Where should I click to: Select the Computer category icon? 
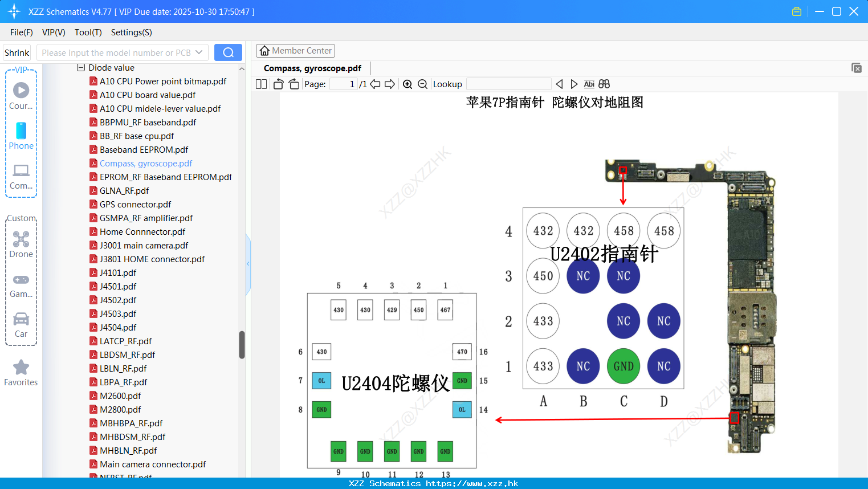tap(21, 170)
